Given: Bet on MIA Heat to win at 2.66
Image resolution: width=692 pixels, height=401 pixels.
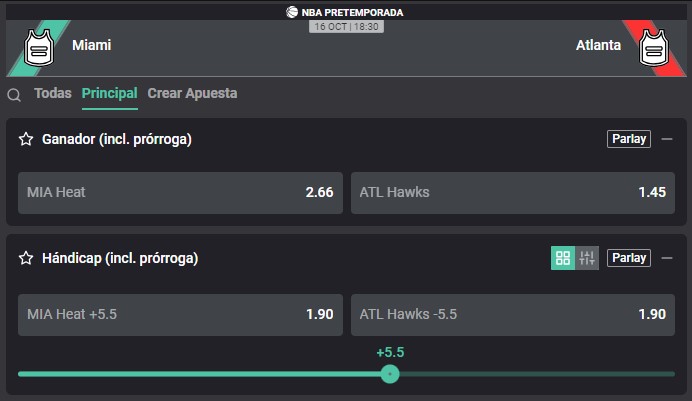Looking at the screenshot, I should click(181, 193).
